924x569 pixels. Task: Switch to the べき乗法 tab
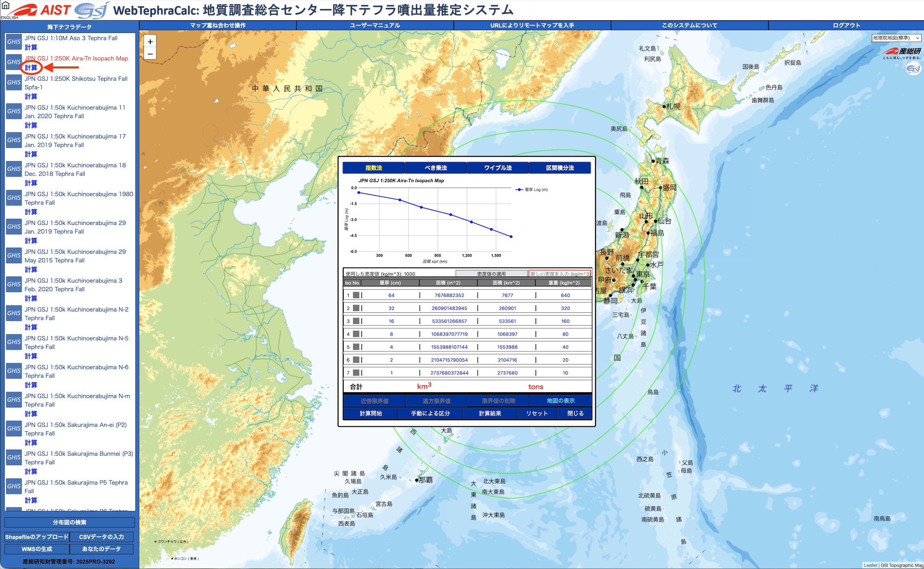pos(436,168)
